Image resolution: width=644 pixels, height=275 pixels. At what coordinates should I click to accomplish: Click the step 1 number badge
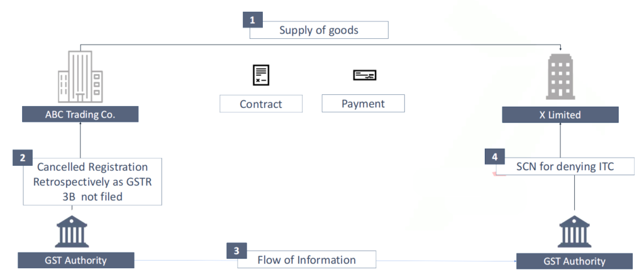(252, 19)
